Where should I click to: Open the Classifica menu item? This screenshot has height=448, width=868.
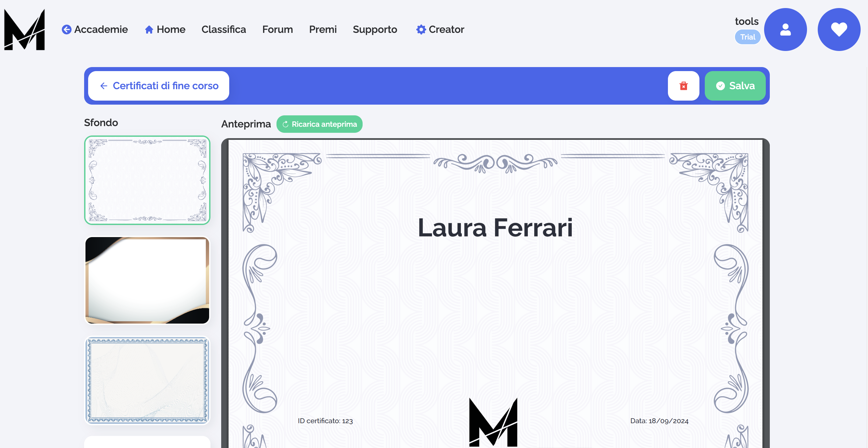click(224, 30)
